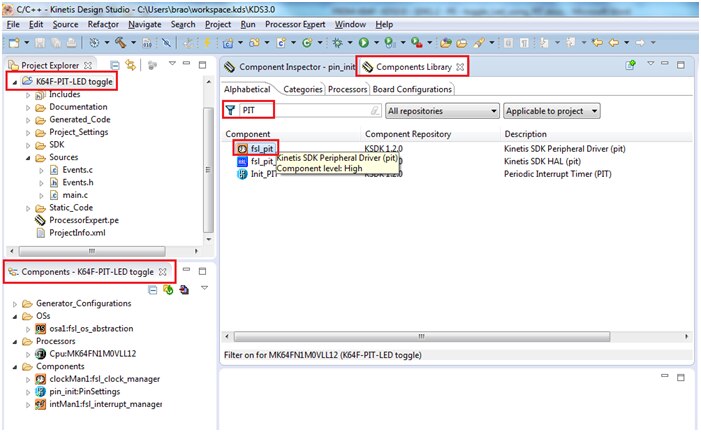
Task: Select intMan1:fsl_interrupt_manager component
Action: click(x=106, y=404)
